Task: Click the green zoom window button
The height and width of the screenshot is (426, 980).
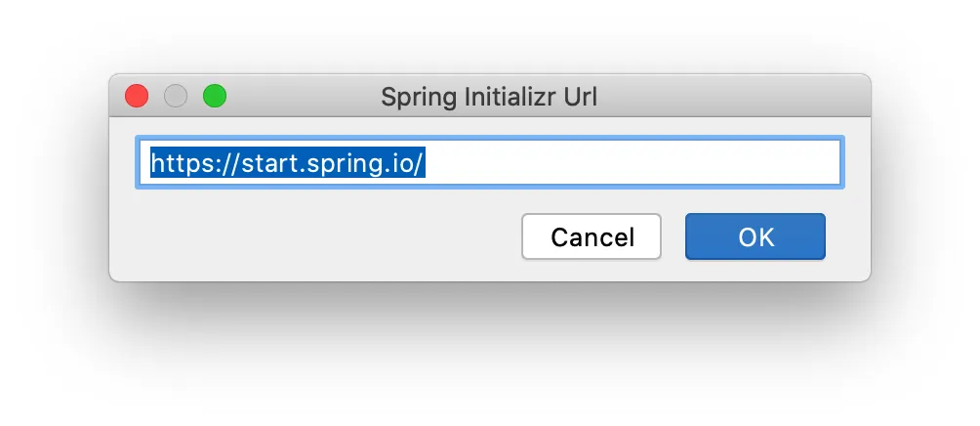Action: (215, 97)
